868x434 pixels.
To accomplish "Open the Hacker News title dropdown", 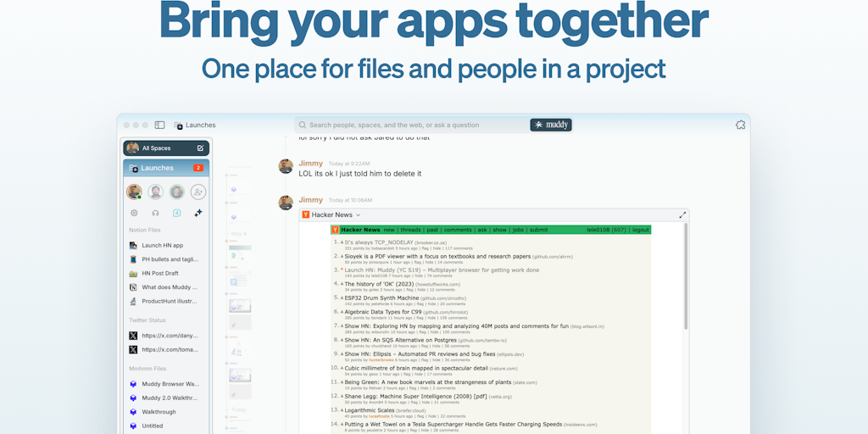I will pyautogui.click(x=359, y=215).
